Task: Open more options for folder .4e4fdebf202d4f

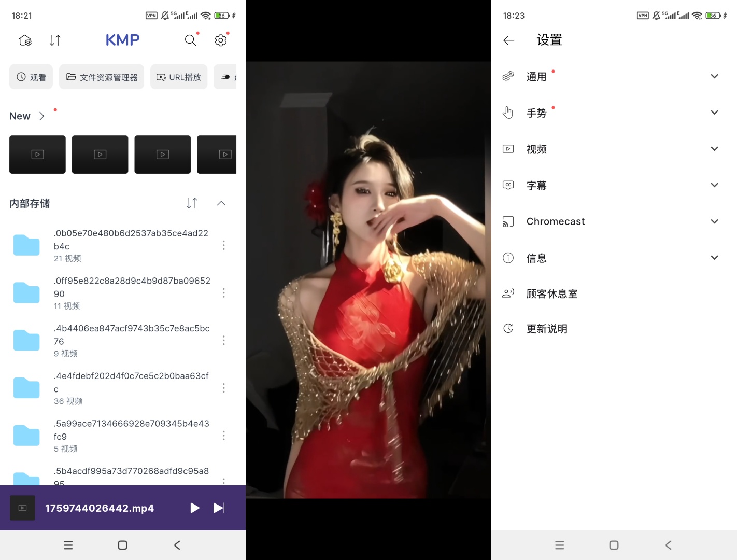Action: tap(223, 388)
